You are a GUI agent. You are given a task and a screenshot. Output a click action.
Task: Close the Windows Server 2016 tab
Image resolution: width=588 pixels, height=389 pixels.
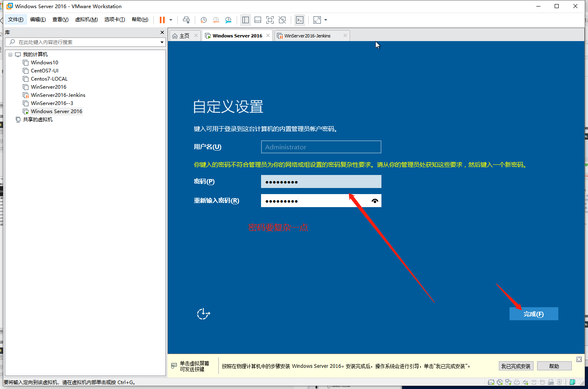[268, 35]
